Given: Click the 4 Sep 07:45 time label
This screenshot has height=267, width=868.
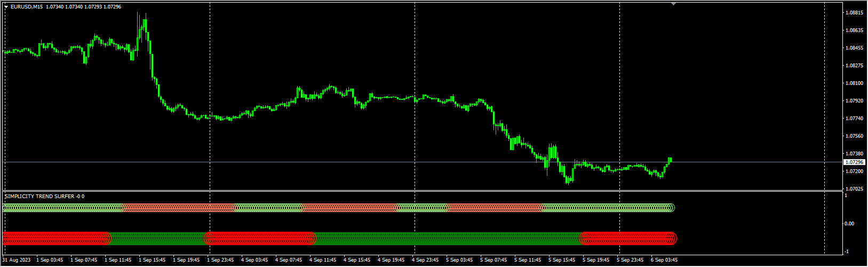Looking at the screenshot, I should (289, 260).
